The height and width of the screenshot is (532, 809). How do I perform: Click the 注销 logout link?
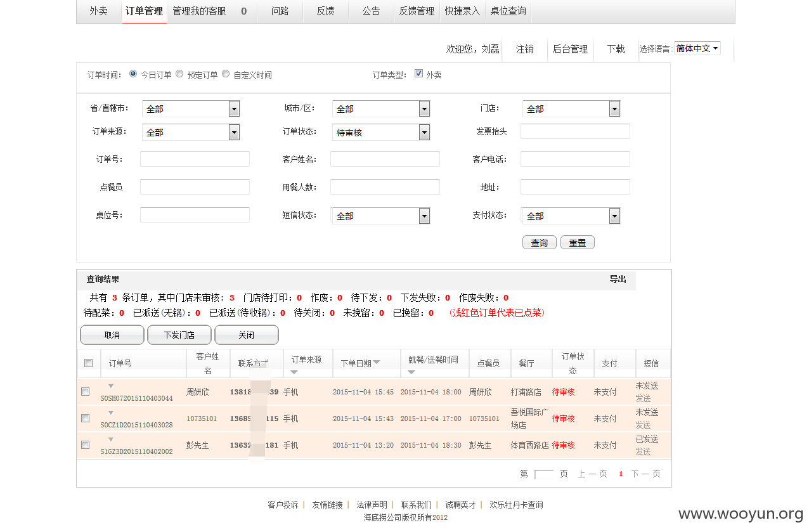(x=524, y=49)
